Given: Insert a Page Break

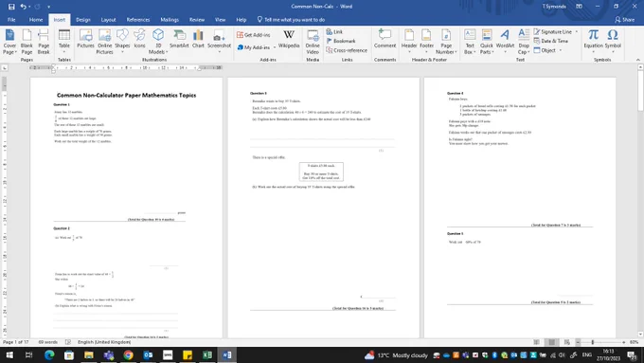Looking at the screenshot, I should 44,42.
